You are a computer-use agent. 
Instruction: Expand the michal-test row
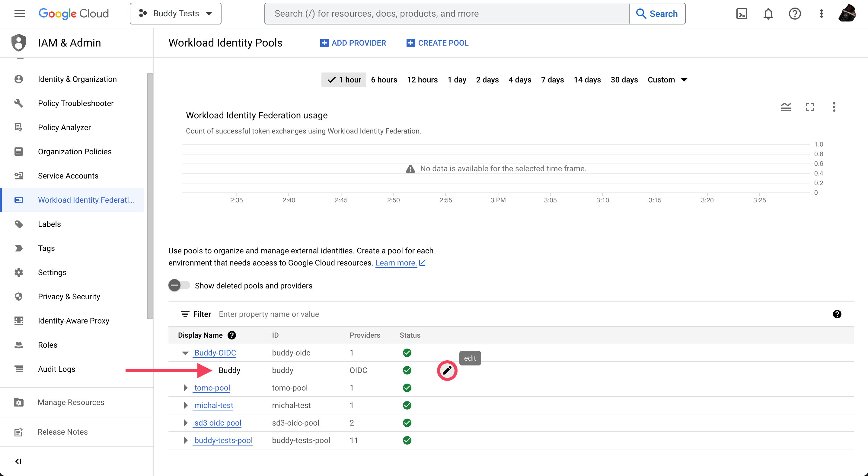[x=185, y=405]
